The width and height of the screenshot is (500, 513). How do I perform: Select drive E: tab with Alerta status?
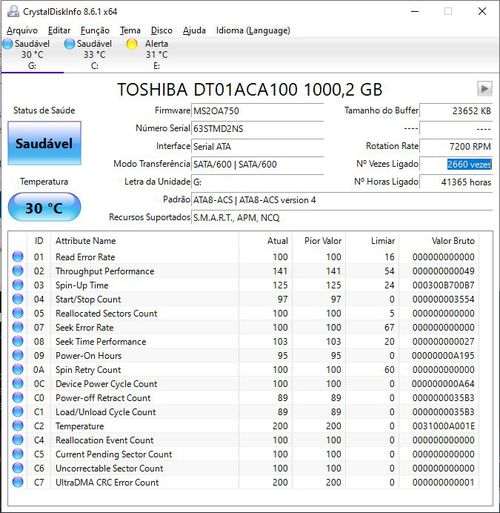156,55
